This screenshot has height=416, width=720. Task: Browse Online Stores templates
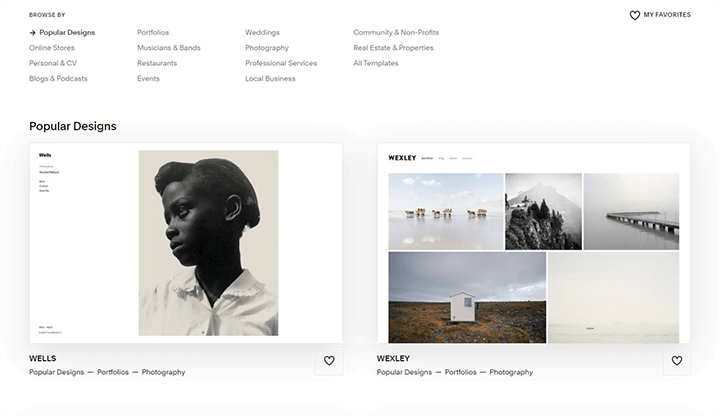(x=52, y=48)
